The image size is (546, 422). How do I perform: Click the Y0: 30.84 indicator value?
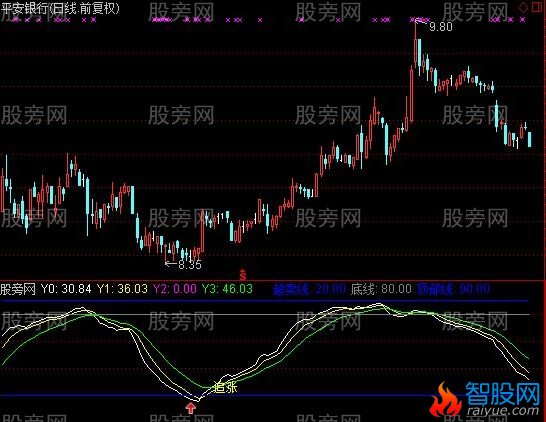(x=66, y=289)
